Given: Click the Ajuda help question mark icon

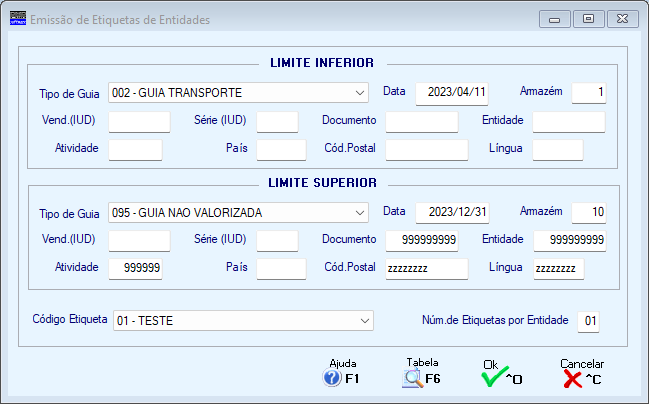Looking at the screenshot, I should tap(333, 378).
